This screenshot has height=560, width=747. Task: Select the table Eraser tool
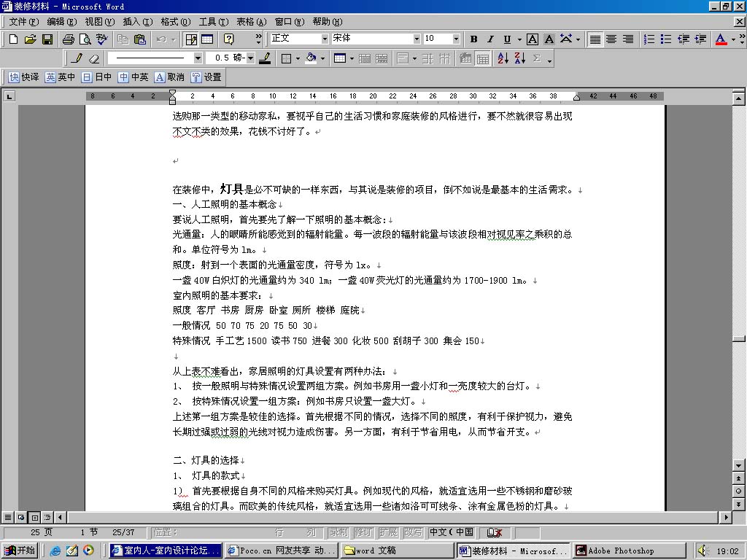point(94,58)
